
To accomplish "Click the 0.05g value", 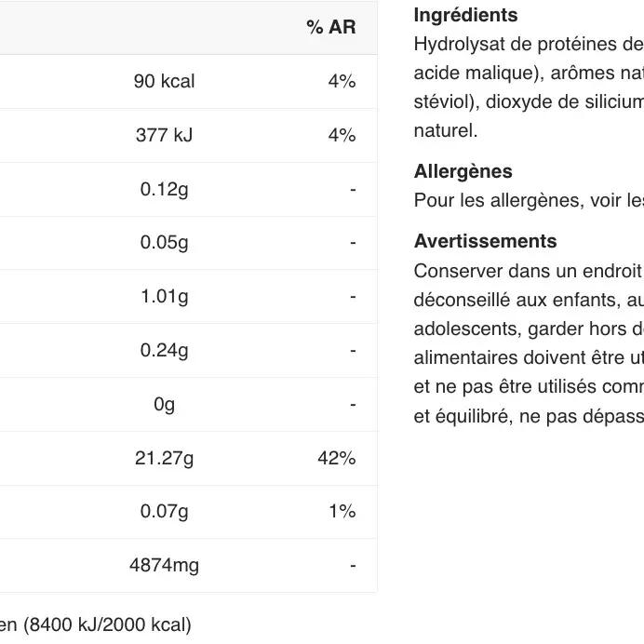I will tap(164, 242).
